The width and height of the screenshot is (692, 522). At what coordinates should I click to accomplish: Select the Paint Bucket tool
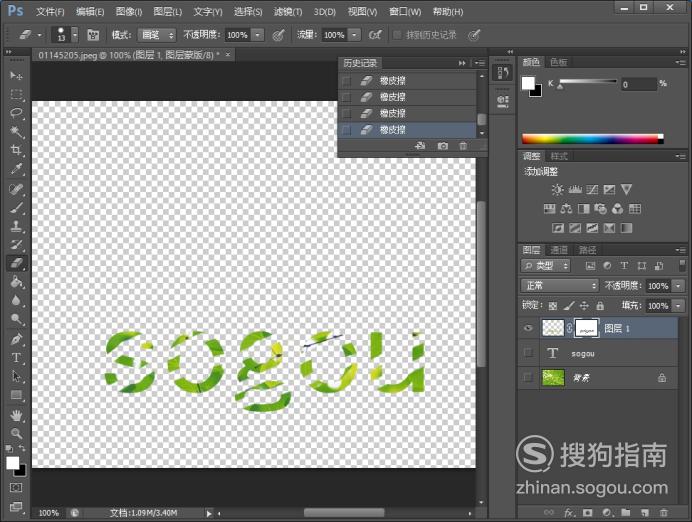tap(16, 282)
